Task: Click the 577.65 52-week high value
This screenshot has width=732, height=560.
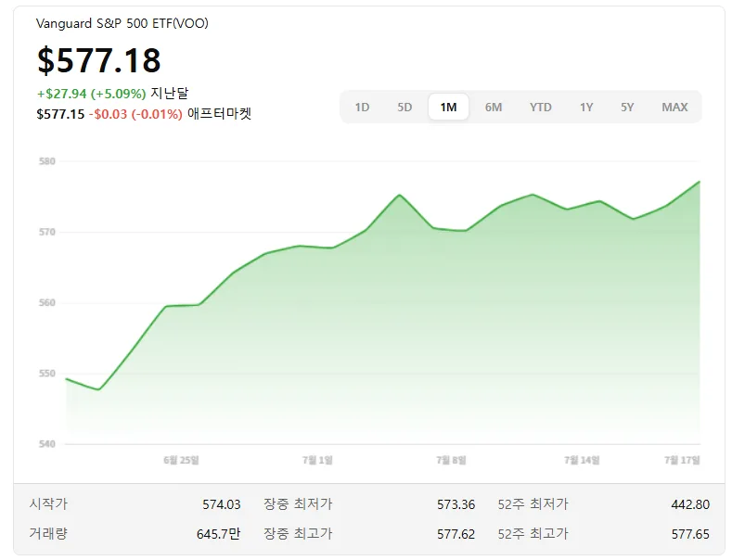Action: 690,534
